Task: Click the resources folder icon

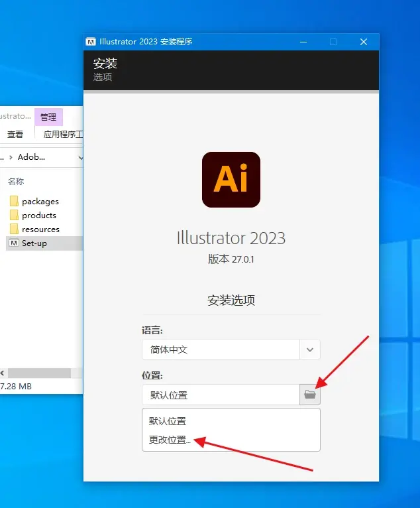Action: click(x=14, y=229)
